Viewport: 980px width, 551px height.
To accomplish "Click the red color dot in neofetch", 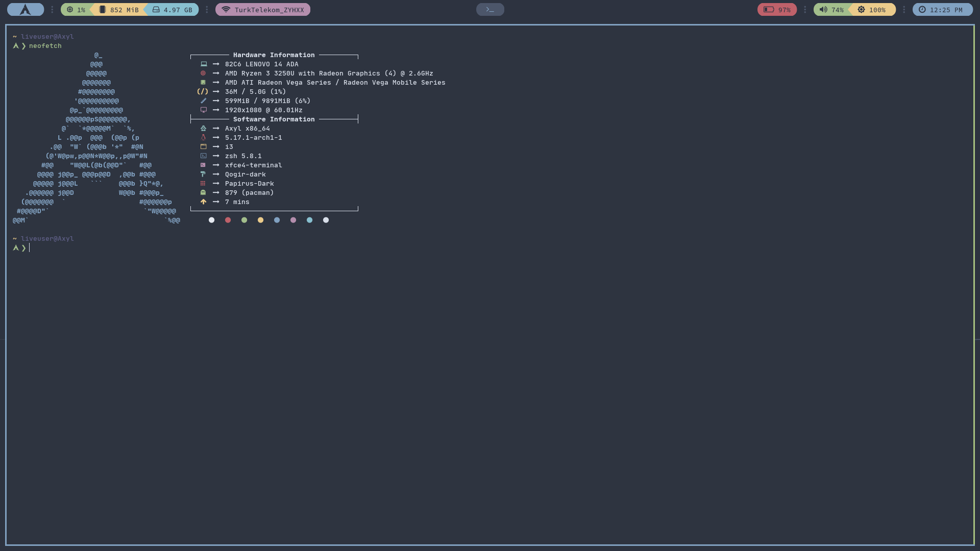I will click(x=228, y=220).
